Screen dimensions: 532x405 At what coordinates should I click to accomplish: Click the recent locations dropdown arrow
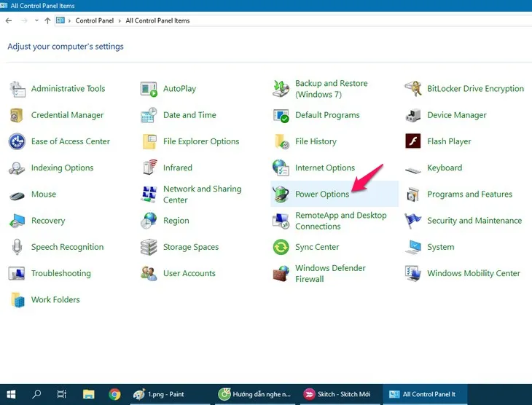36,21
